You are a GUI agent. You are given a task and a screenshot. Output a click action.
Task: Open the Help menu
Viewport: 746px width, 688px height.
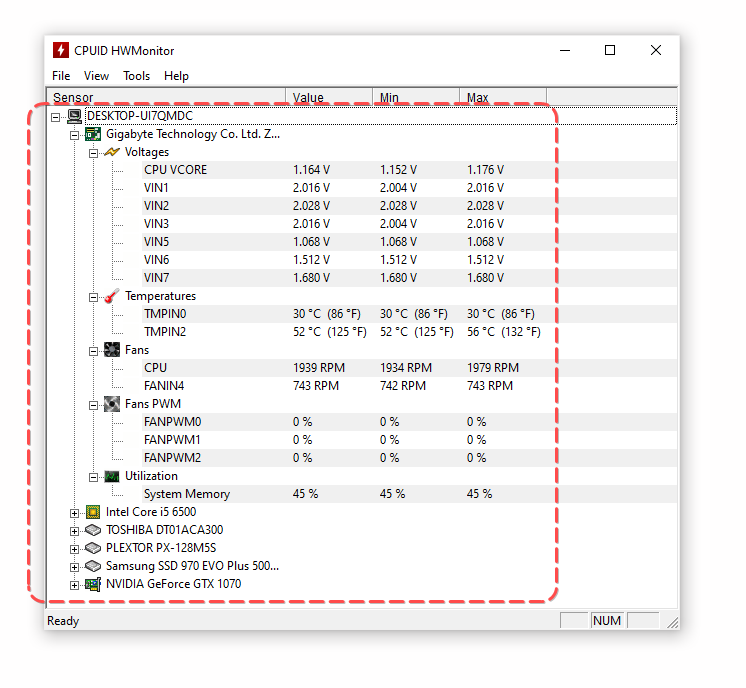pyautogui.click(x=176, y=76)
